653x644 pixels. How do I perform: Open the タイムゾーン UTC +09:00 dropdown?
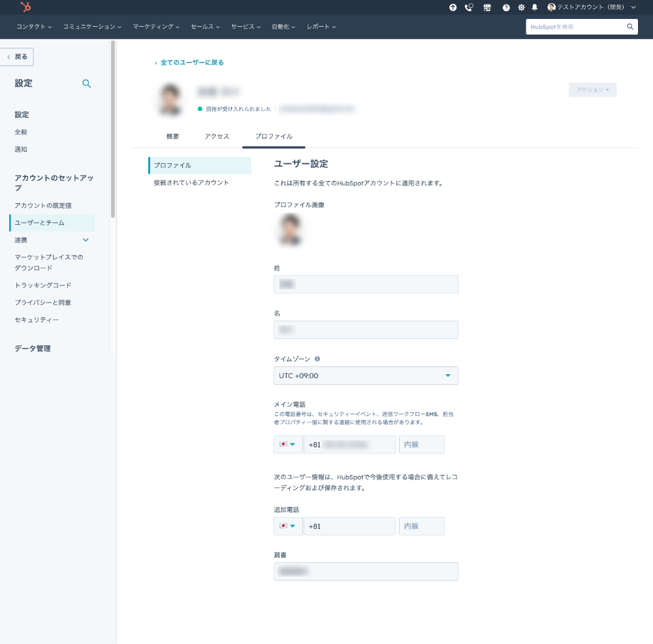click(x=366, y=376)
